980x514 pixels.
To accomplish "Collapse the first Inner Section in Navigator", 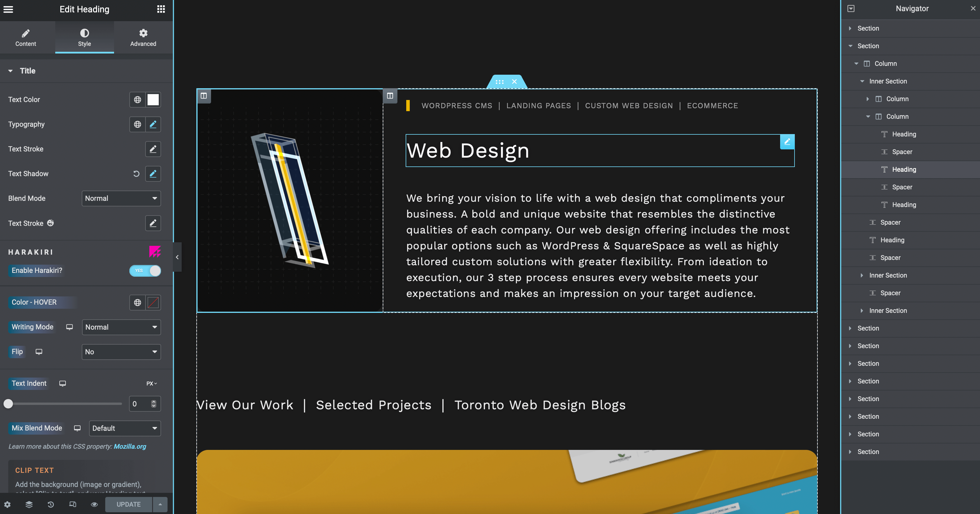I will (x=862, y=81).
